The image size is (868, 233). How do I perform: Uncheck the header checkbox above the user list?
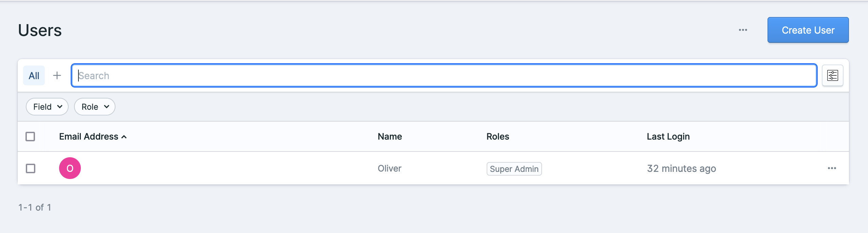[x=31, y=136]
